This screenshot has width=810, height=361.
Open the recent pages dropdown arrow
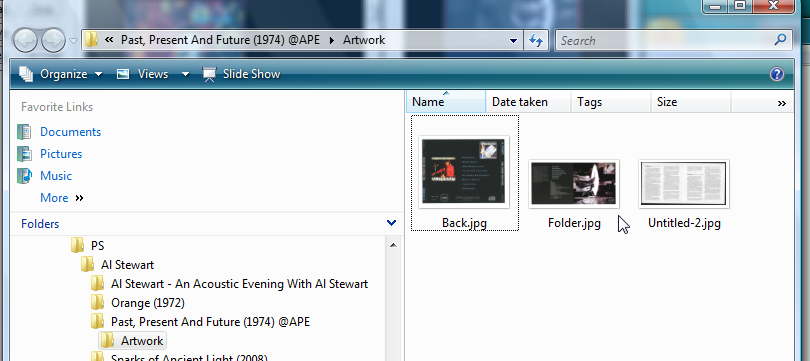73,41
